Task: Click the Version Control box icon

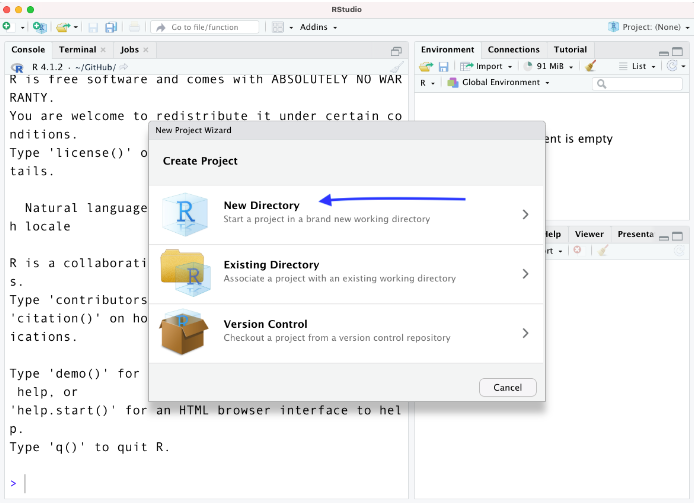Action: click(x=186, y=332)
